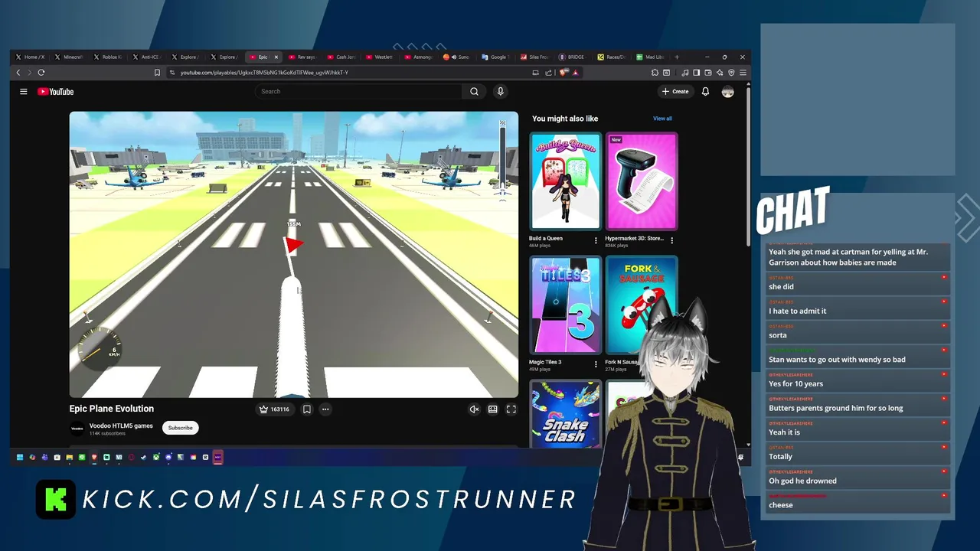
Task: Open the Create button
Action: 675,91
